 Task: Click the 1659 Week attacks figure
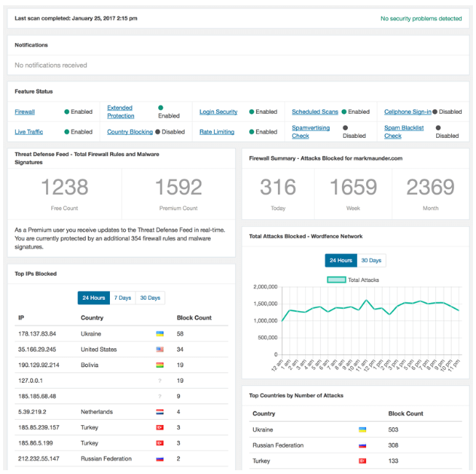353,187
